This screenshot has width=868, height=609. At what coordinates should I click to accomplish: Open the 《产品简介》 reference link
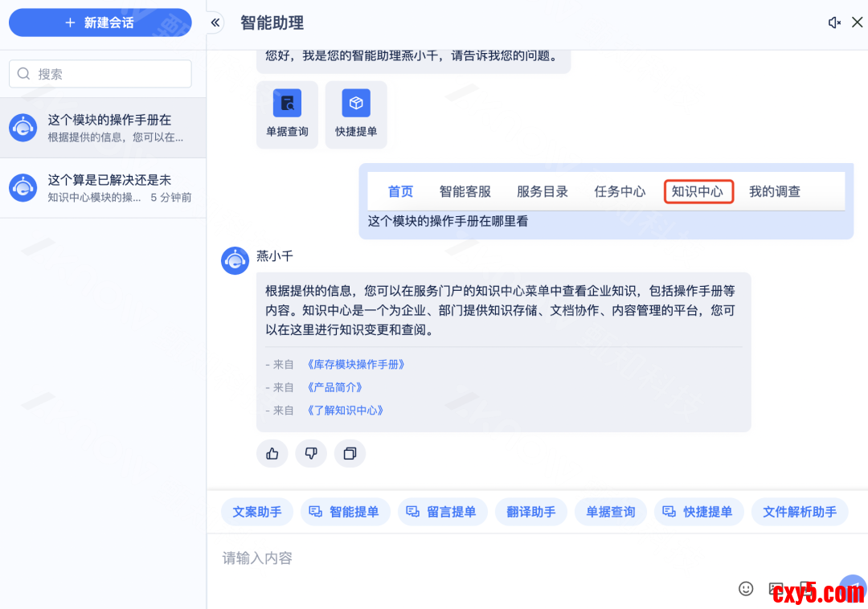coord(334,387)
